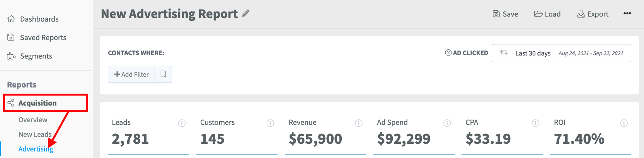Screen dimensions: 644x158
Task: Click the Customers metric info icon
Action: tap(270, 123)
